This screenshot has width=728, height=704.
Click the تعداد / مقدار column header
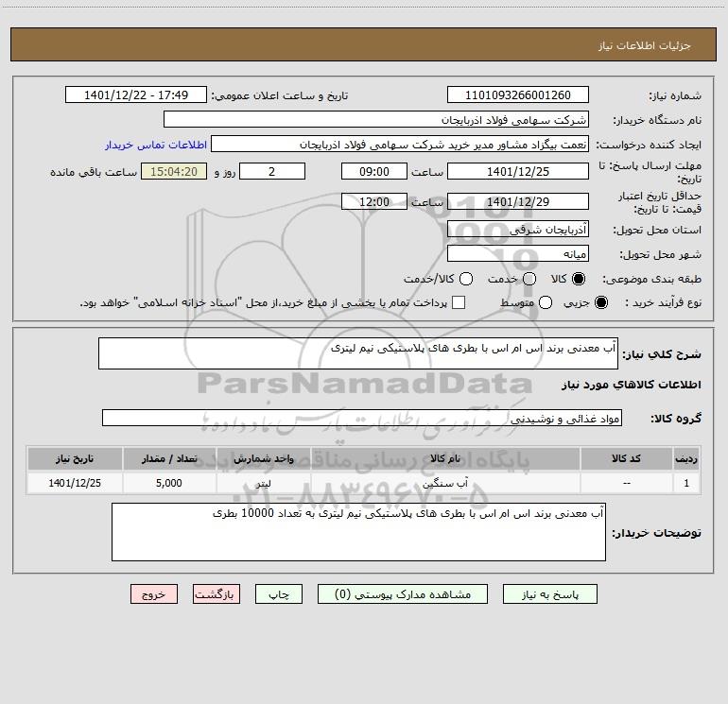coord(169,458)
